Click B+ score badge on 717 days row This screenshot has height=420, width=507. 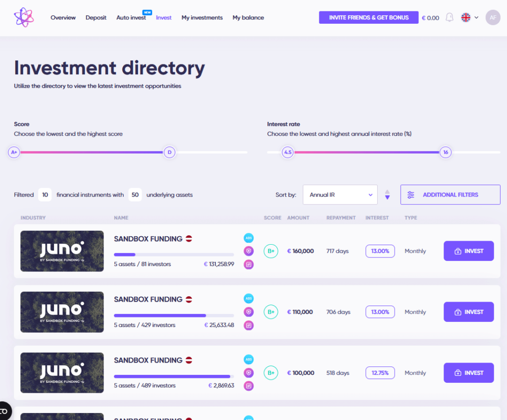point(271,251)
